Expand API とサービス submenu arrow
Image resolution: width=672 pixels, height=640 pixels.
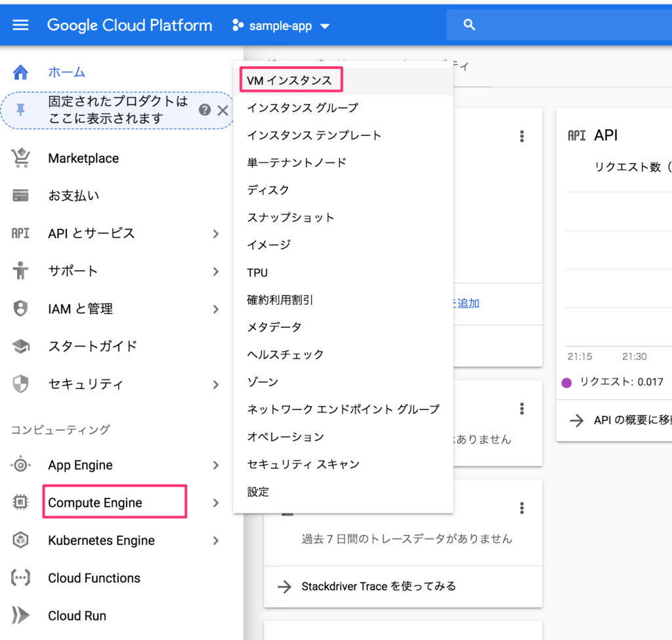216,233
